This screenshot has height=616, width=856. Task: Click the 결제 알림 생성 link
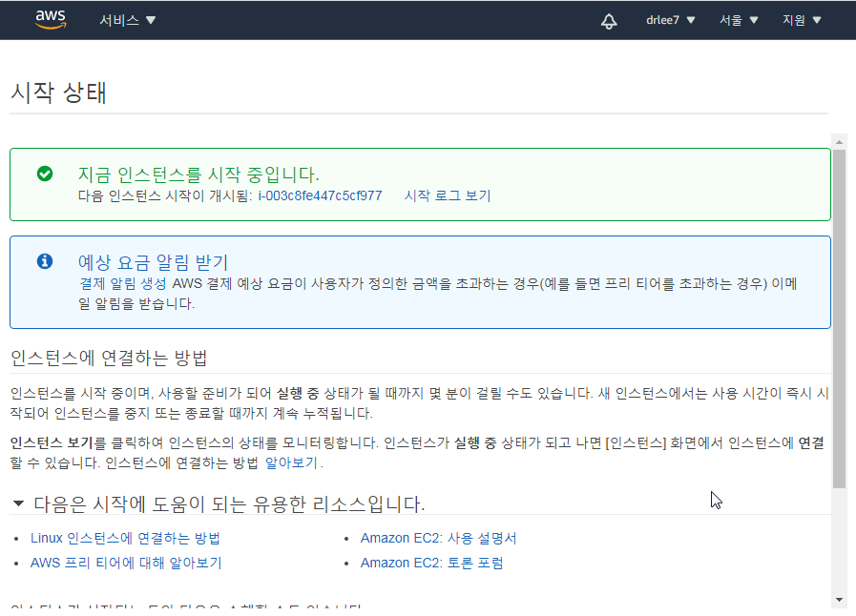[x=123, y=284]
